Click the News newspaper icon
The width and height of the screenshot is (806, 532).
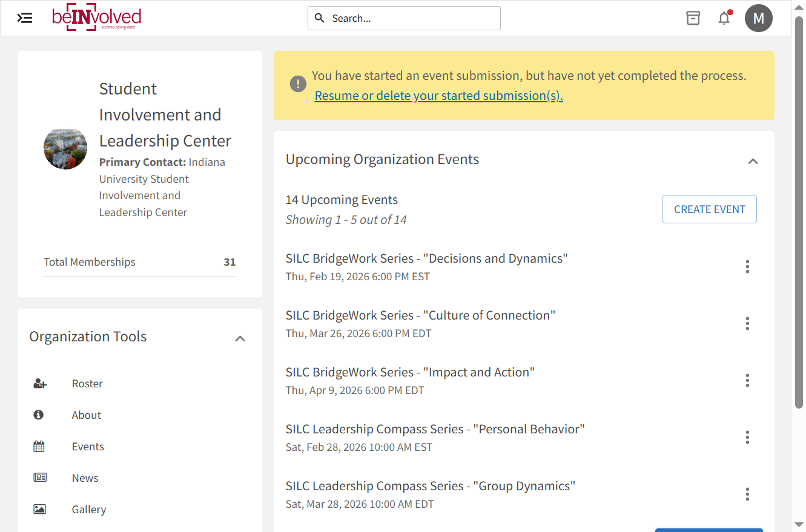tap(40, 478)
